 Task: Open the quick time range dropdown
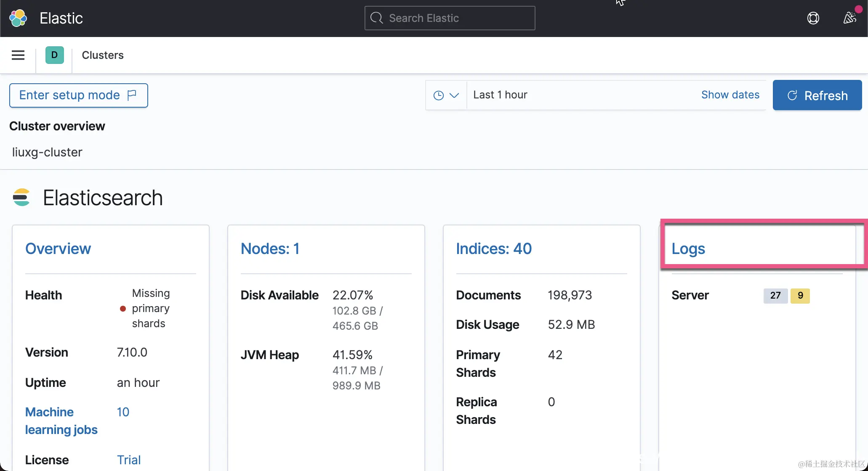point(446,95)
